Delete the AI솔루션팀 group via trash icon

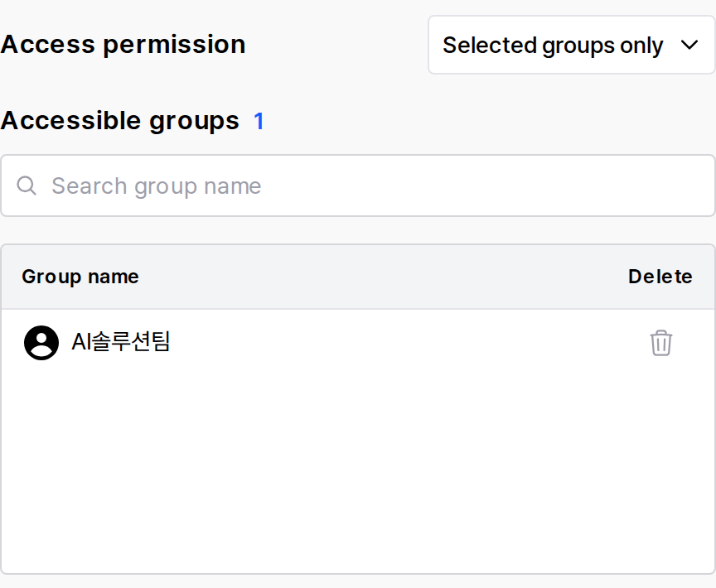pos(660,343)
